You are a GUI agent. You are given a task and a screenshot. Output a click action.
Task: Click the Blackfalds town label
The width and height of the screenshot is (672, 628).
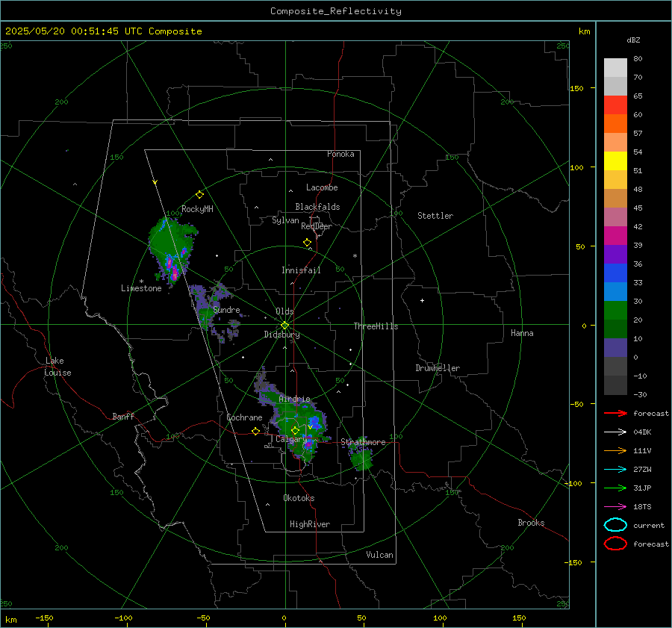[x=317, y=207]
